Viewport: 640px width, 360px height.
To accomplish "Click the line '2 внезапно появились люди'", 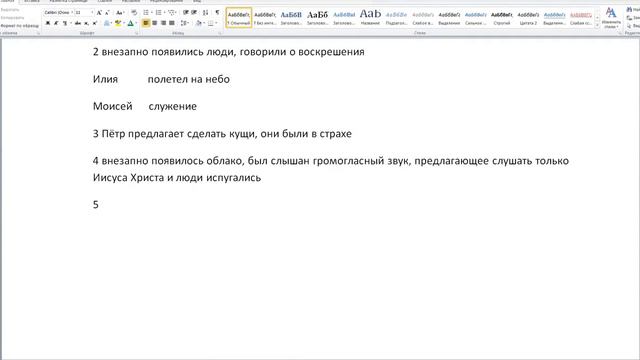I will pos(229,52).
